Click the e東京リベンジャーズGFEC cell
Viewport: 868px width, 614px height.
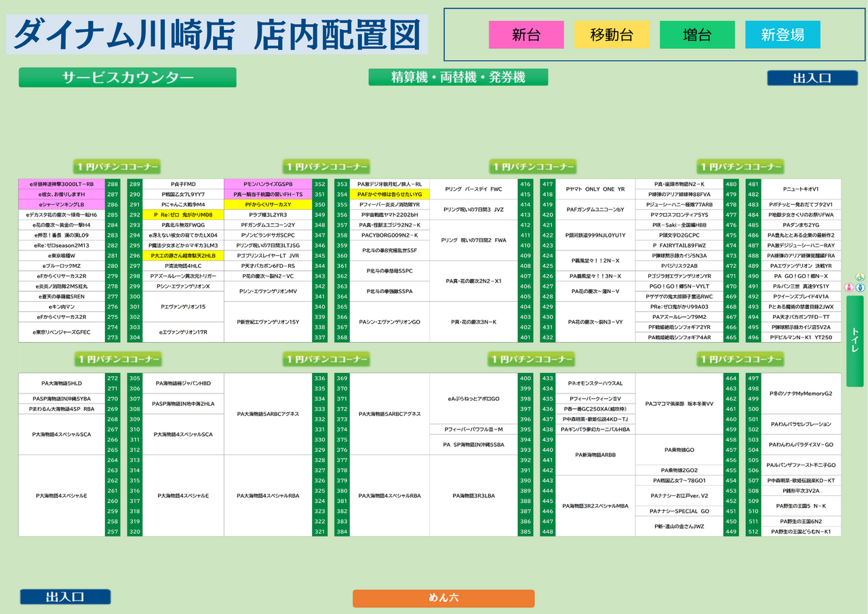[62, 332]
